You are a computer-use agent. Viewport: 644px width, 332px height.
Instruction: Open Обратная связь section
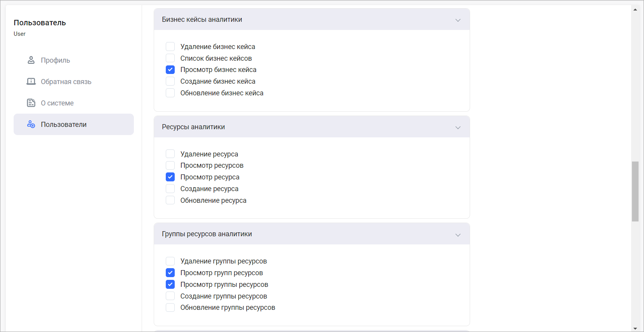pyautogui.click(x=66, y=82)
